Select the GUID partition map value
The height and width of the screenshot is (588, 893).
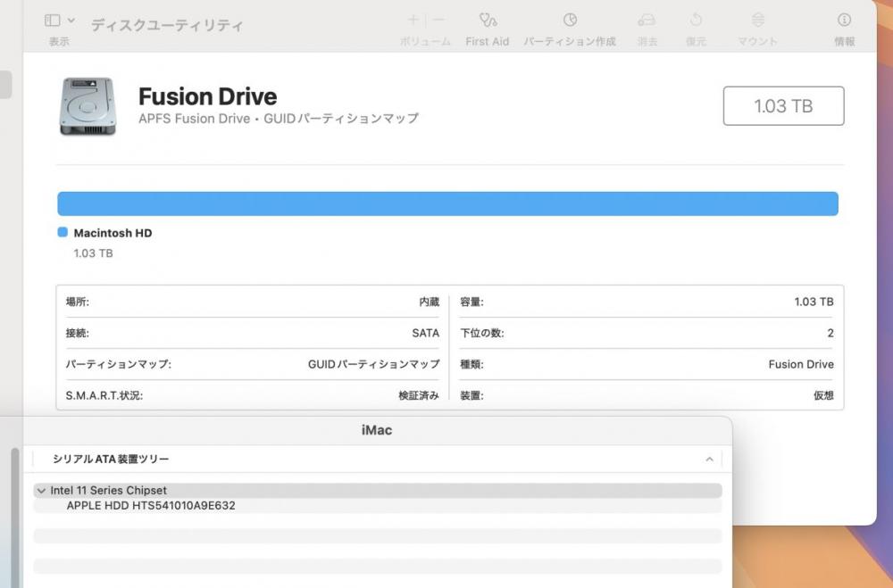point(373,364)
